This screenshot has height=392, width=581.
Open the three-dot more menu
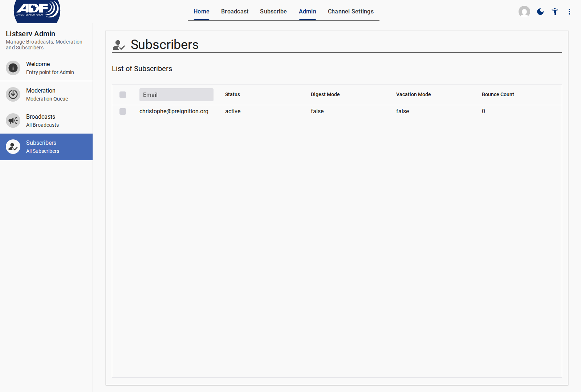click(569, 12)
